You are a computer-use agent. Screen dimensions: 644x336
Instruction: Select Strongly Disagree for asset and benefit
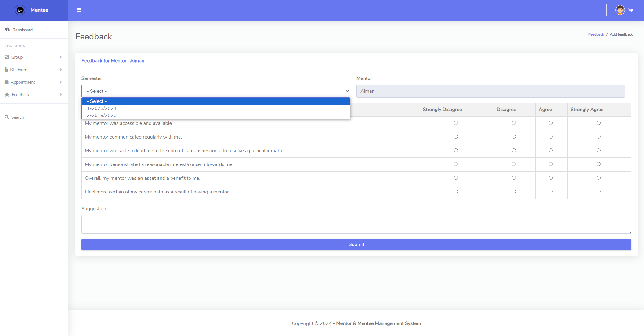456,178
